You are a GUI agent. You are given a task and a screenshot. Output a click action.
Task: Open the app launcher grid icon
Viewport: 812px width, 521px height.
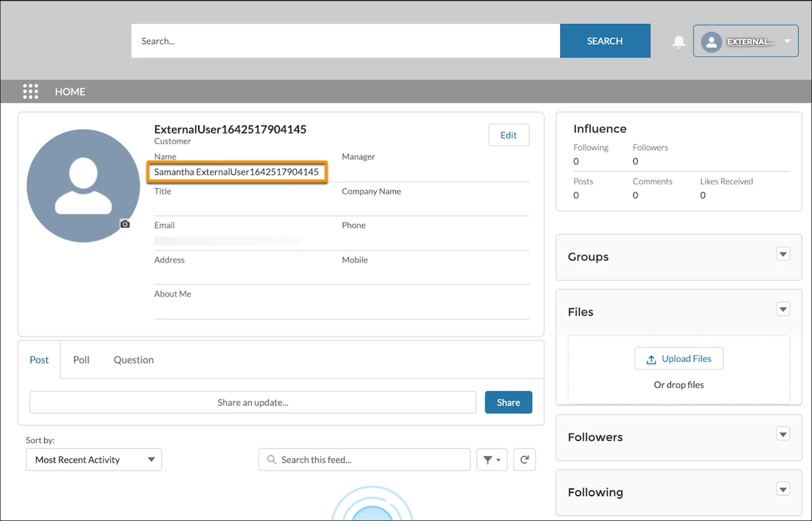coord(31,92)
